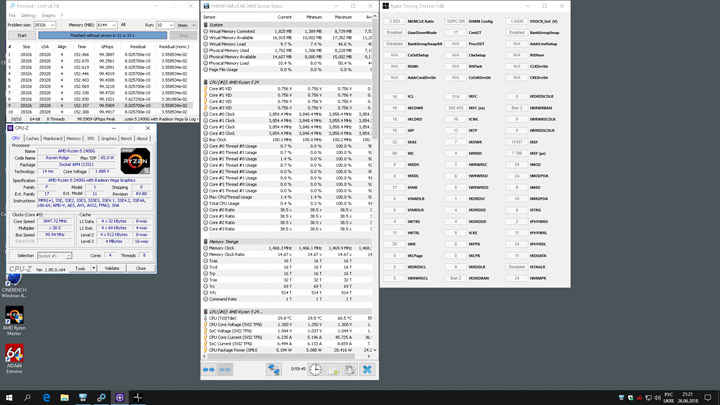
Task: Click HWiNFO taskbar app icon
Action: [83, 398]
